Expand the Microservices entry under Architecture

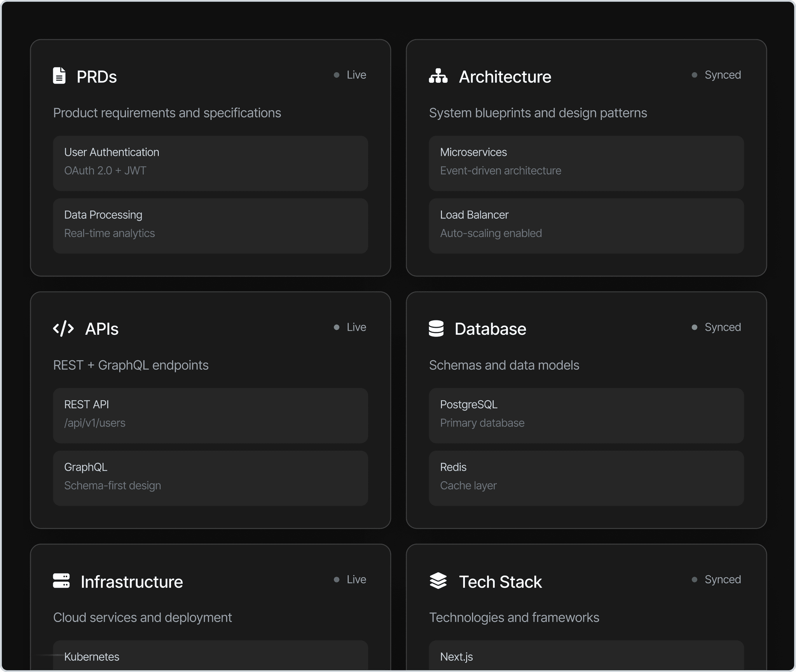click(x=587, y=163)
